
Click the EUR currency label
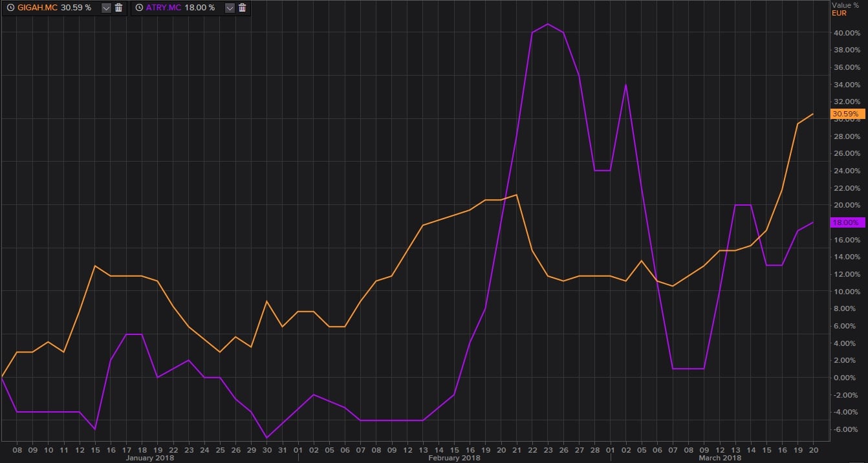click(x=839, y=12)
